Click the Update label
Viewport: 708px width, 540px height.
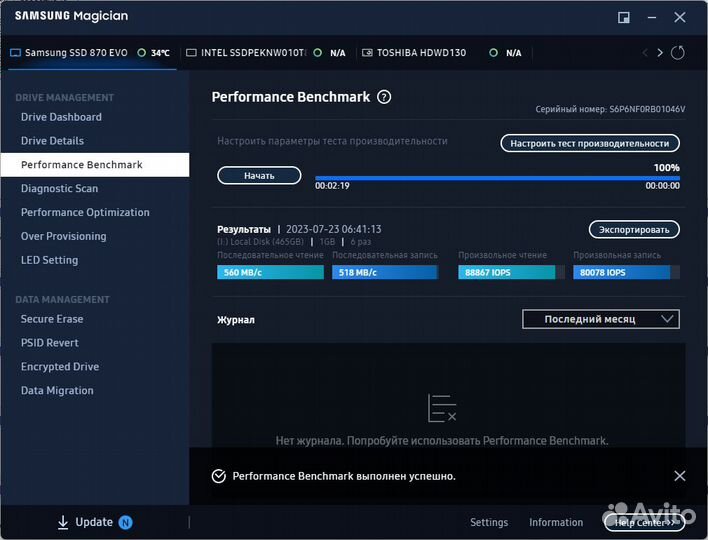point(94,522)
